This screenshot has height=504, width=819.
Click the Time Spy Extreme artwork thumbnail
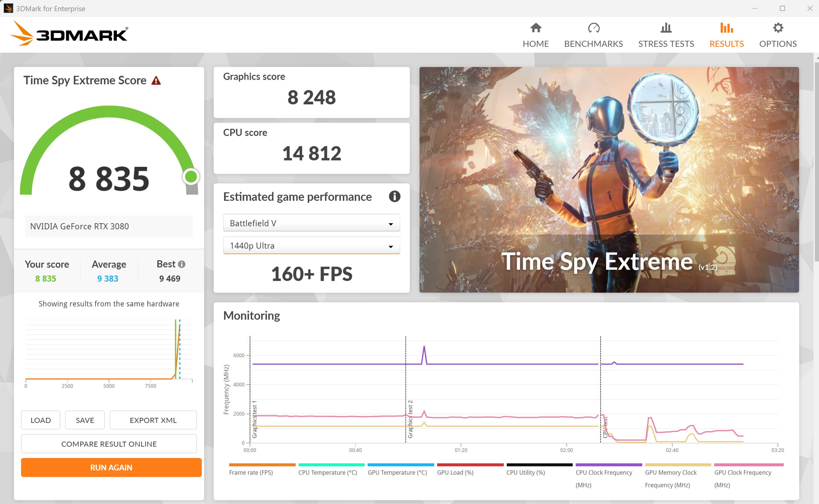[609, 179]
